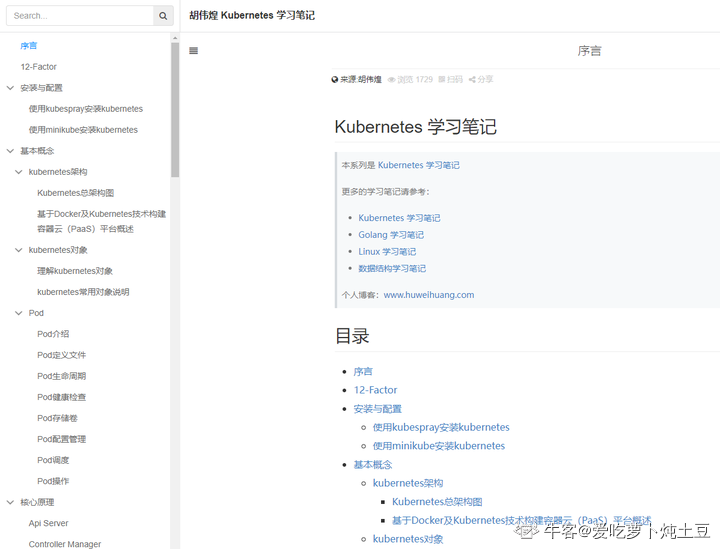
Task: Click the 扫码 QR code icon
Action: pos(442,79)
